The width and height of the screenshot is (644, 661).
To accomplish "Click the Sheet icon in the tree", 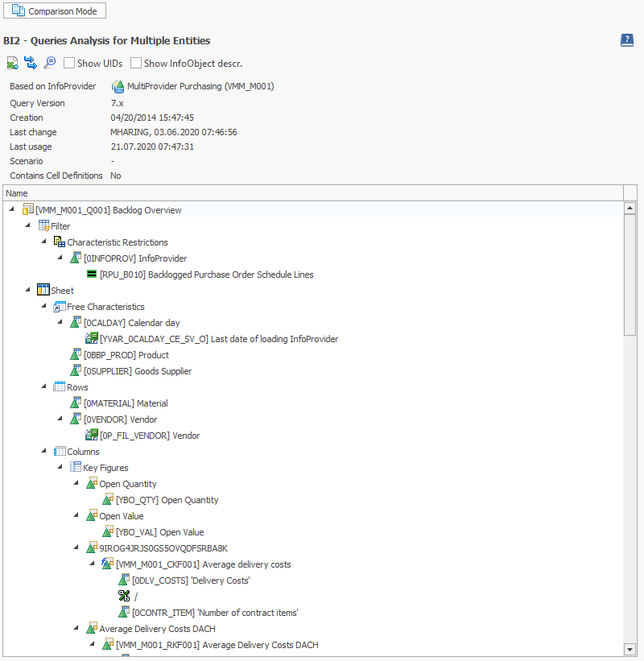I will [43, 290].
